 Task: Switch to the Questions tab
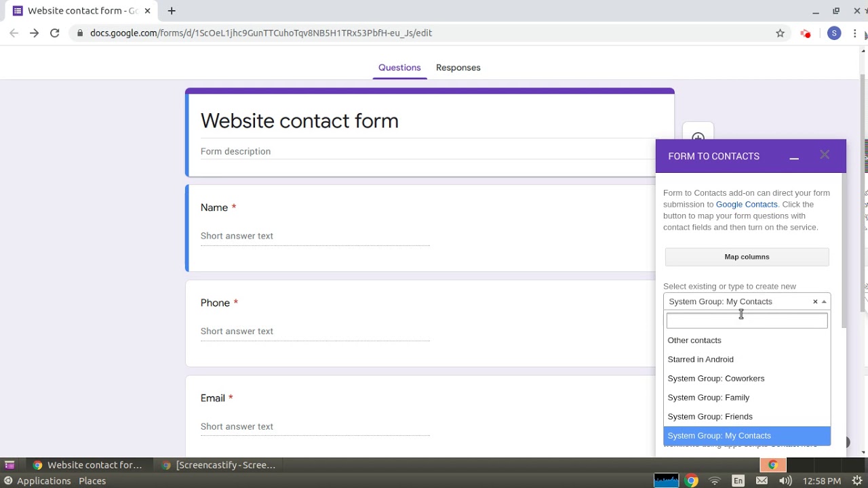click(x=399, y=68)
